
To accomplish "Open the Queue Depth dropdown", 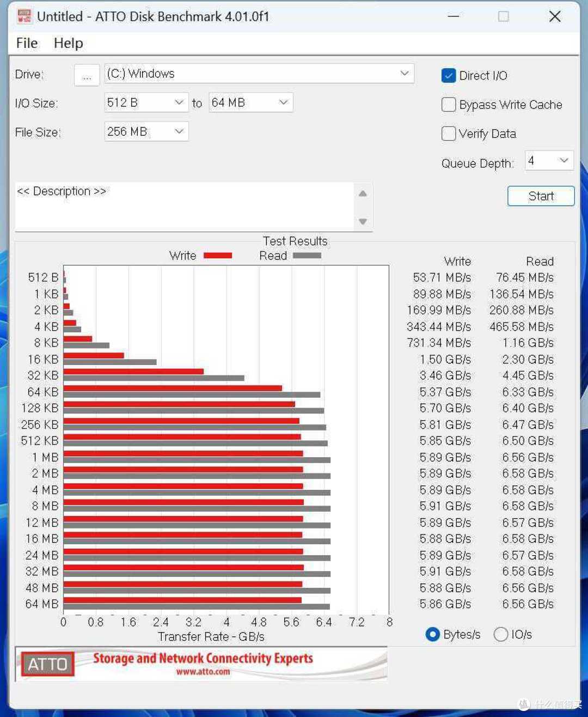I will (x=549, y=160).
